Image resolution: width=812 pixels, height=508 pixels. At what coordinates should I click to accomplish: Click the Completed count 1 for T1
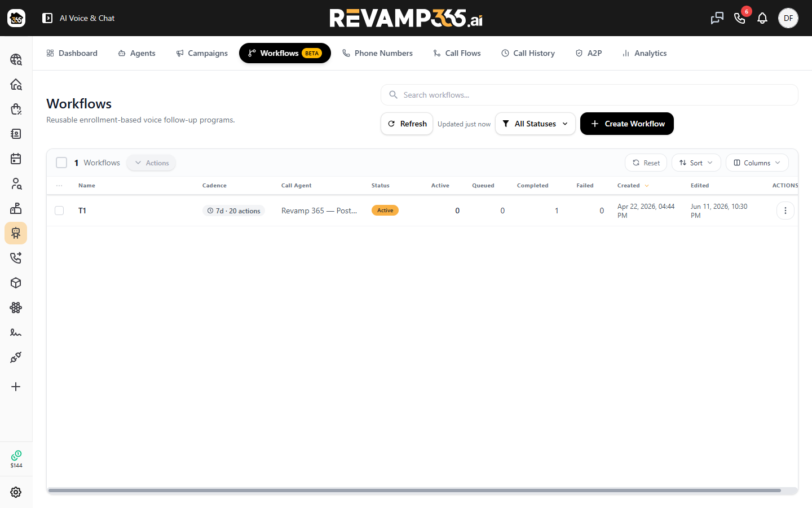pyautogui.click(x=557, y=211)
